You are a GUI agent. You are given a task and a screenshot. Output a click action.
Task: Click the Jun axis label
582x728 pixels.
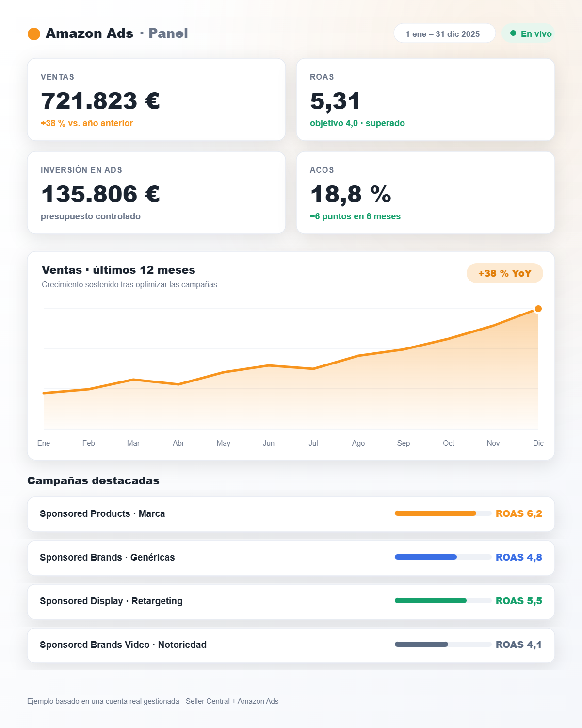[x=269, y=443]
